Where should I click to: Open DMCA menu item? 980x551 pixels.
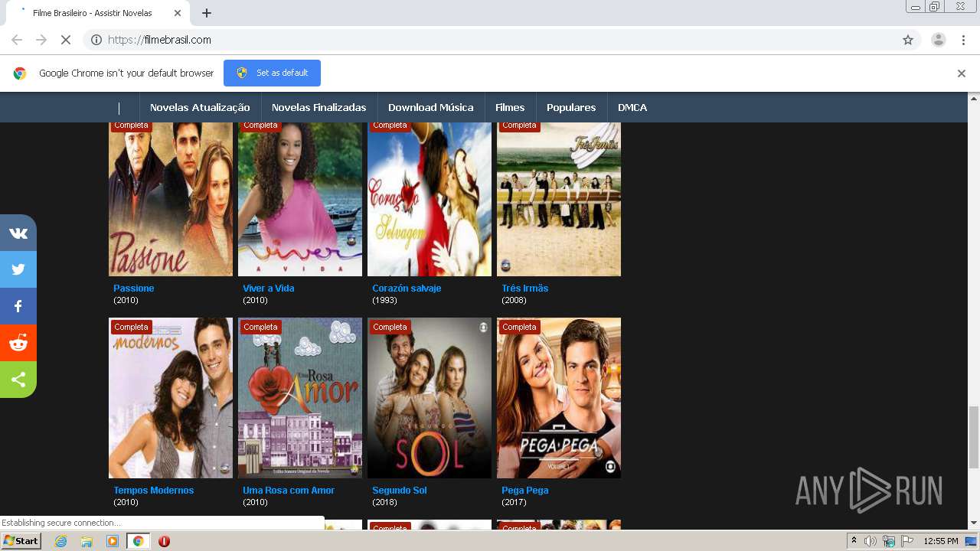[632, 107]
